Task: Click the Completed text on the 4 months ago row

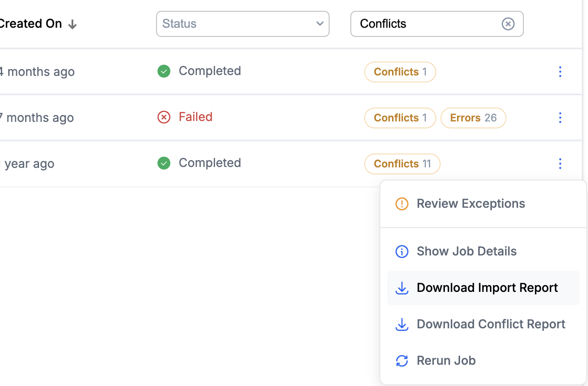Action: 210,71
